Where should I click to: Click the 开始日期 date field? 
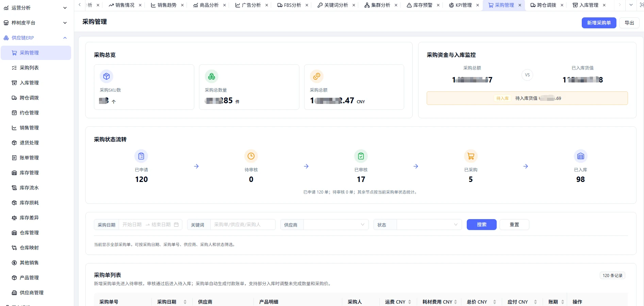tap(132, 225)
